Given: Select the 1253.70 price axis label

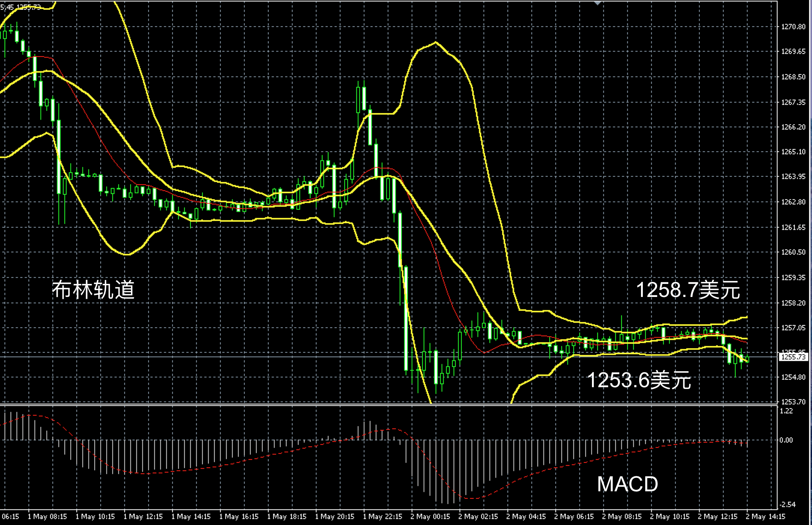Looking at the screenshot, I should [x=793, y=402].
